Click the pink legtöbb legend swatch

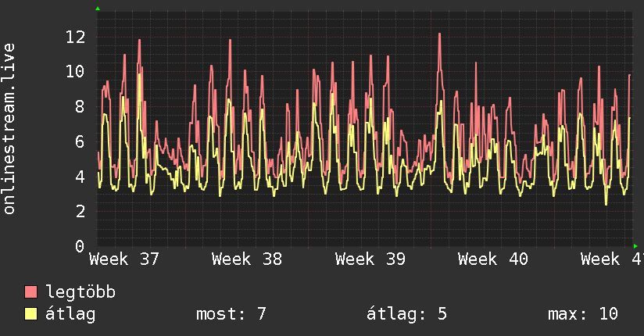pos(30,292)
